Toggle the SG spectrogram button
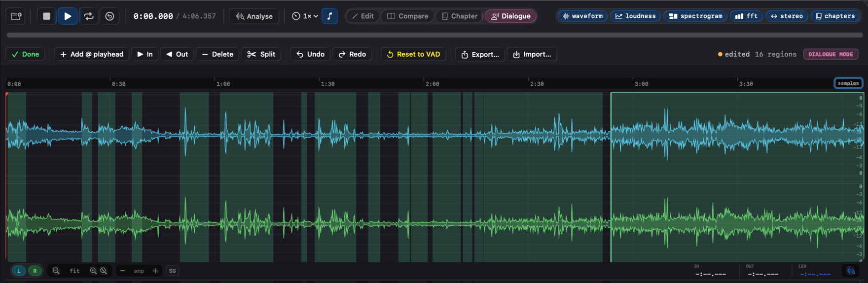Screen dimensions: 868x283 (x=172, y=271)
